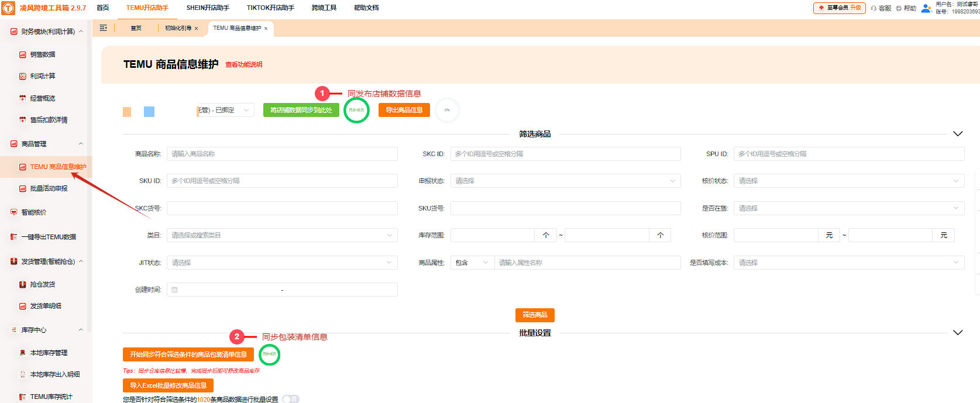Click the sidebar collapse menu icon
Screen dimensions: 980x403
[104, 28]
